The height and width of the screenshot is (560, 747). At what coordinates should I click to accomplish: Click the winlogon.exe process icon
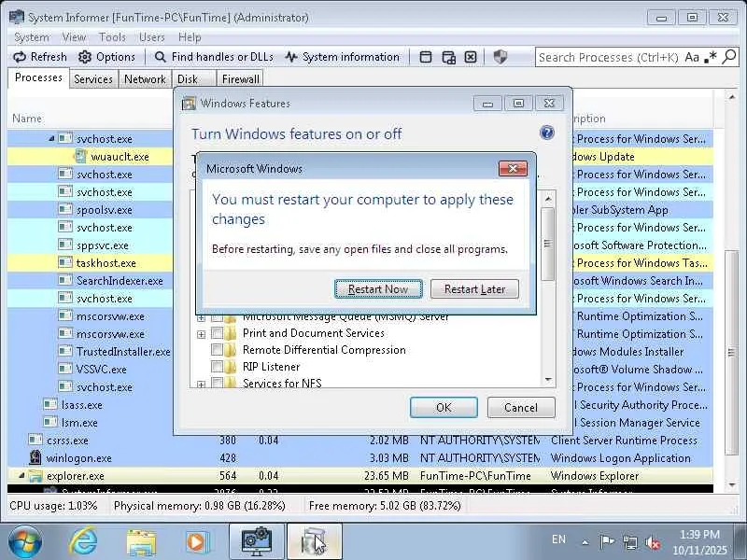coord(35,457)
